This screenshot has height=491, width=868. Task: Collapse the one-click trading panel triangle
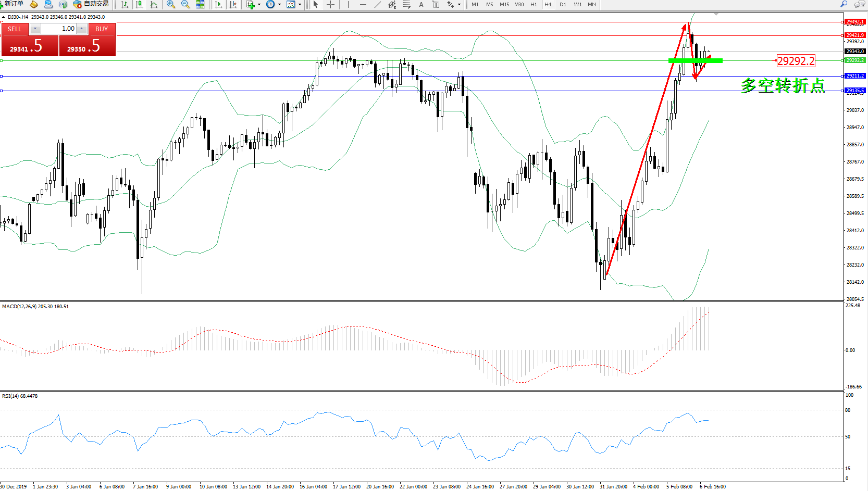coord(4,17)
